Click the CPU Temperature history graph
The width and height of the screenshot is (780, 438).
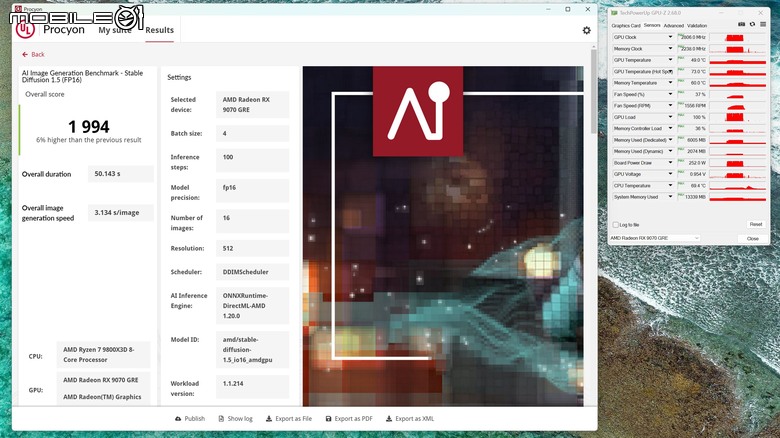tap(737, 186)
